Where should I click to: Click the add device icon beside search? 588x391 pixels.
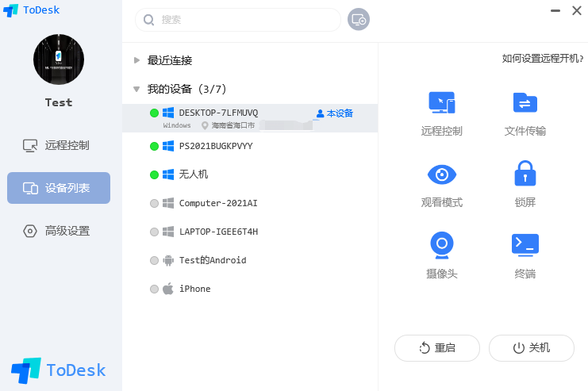pos(359,19)
